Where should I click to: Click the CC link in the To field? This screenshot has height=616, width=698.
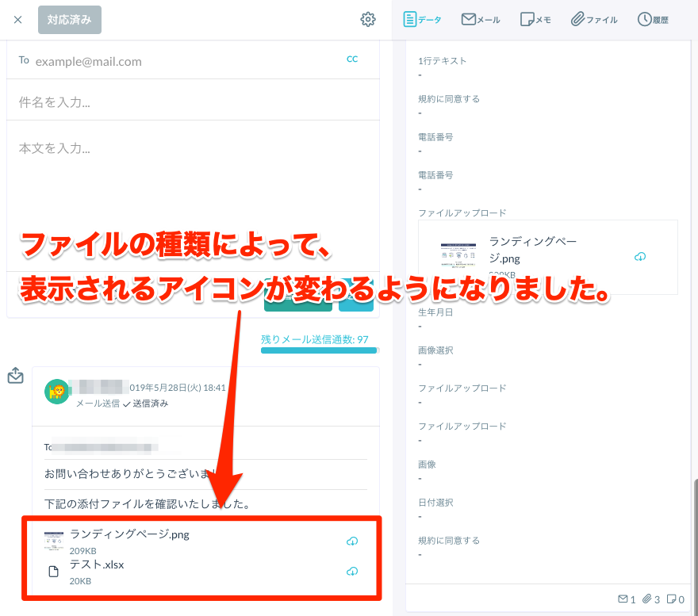[x=352, y=59]
